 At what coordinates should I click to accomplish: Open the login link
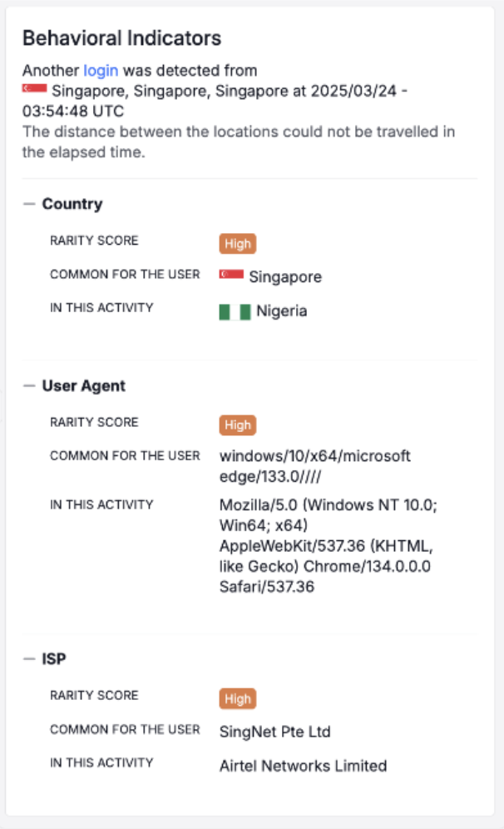tap(101, 71)
